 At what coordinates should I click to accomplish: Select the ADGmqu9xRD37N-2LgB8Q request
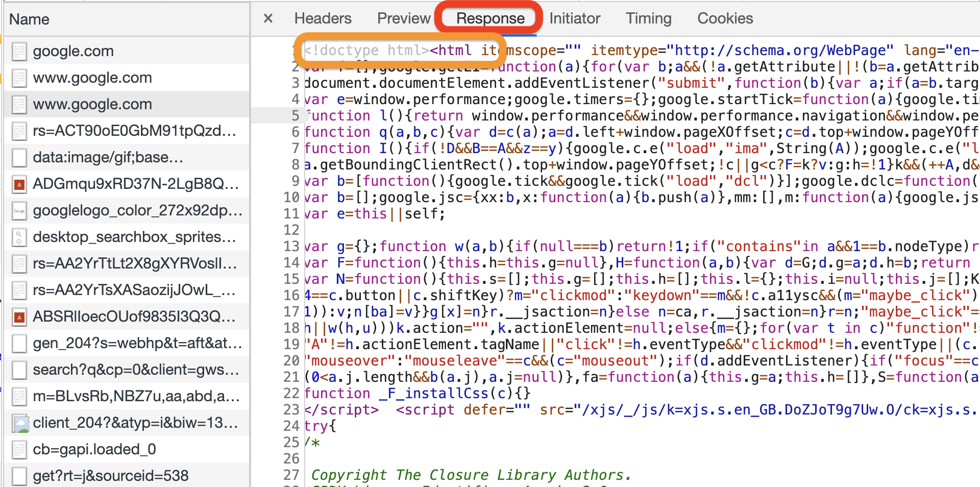(127, 184)
